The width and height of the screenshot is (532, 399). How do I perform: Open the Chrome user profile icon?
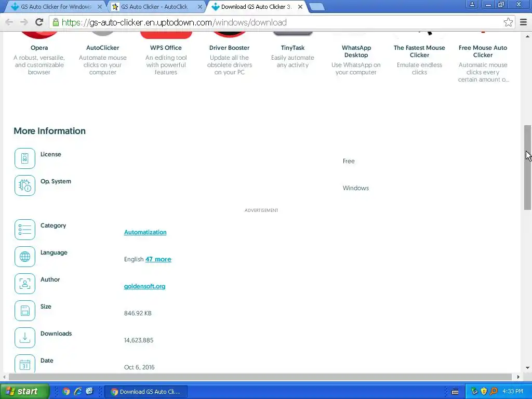coord(472,5)
